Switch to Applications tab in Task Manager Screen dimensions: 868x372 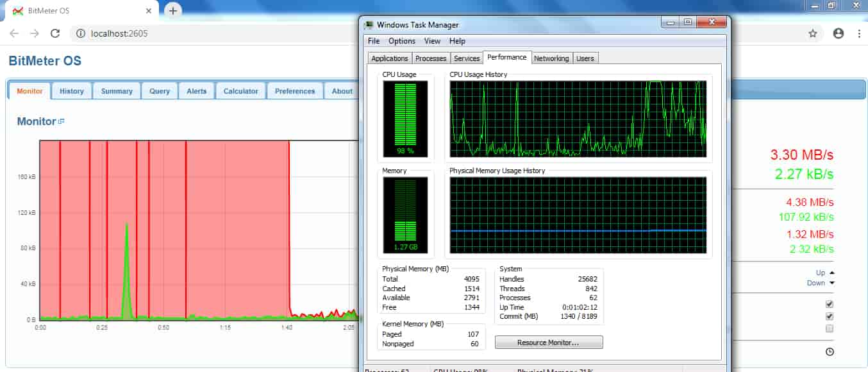pyautogui.click(x=390, y=58)
